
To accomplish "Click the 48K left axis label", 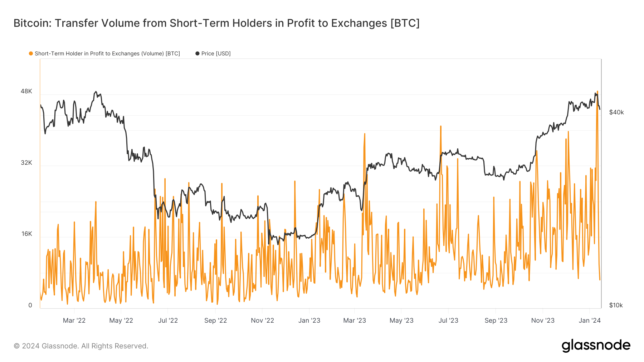I will 26,91.
